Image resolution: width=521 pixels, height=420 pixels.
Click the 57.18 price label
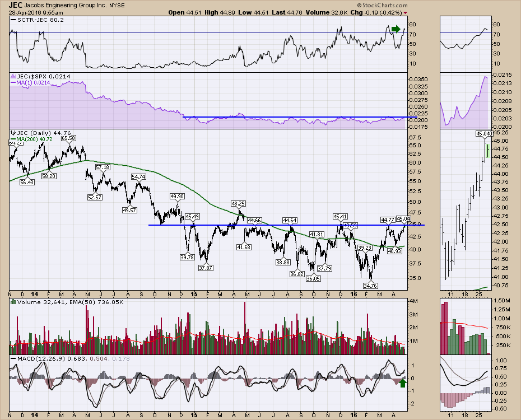point(103,167)
